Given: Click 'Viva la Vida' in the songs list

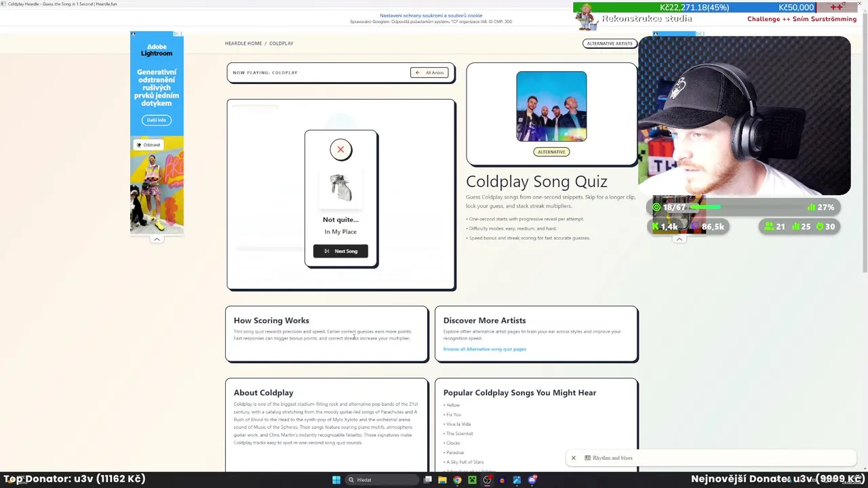Looking at the screenshot, I should click(x=458, y=424).
